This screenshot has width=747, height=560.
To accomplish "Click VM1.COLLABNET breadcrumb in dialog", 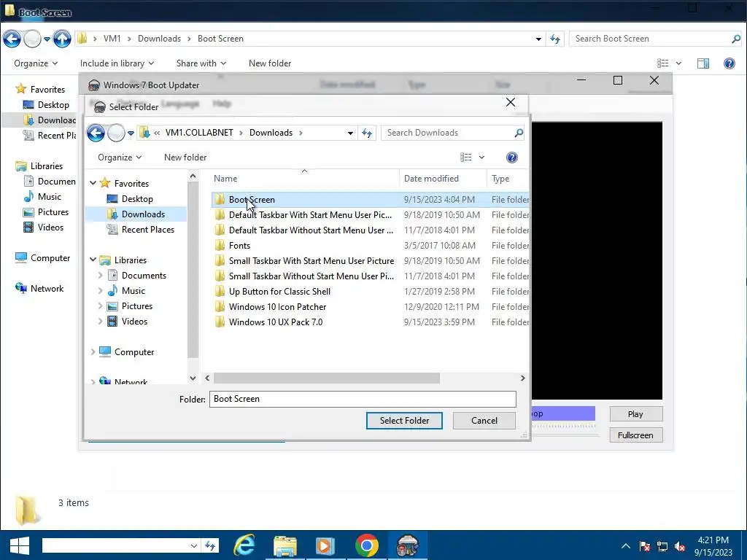I will coord(199,133).
